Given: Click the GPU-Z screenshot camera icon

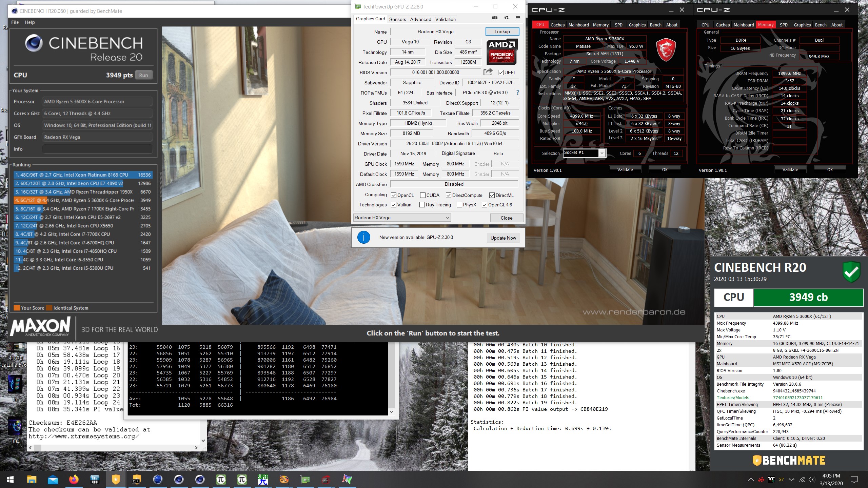Looking at the screenshot, I should pyautogui.click(x=495, y=18).
